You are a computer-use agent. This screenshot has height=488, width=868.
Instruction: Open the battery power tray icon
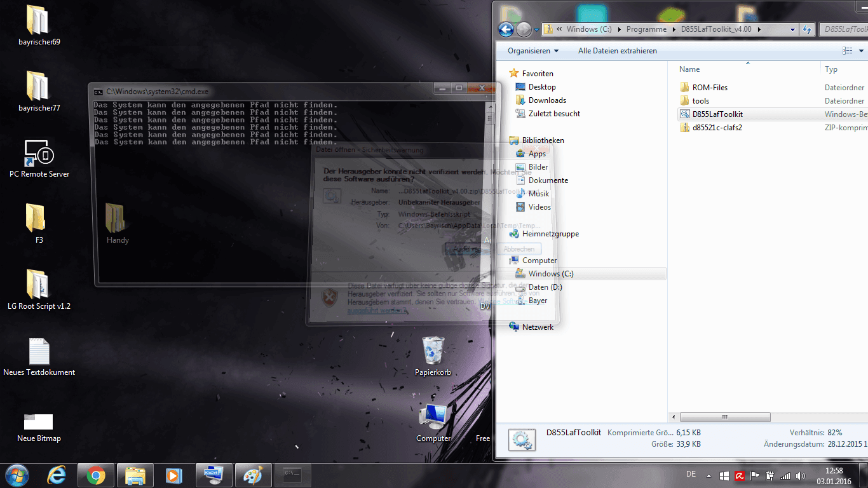tap(770, 475)
